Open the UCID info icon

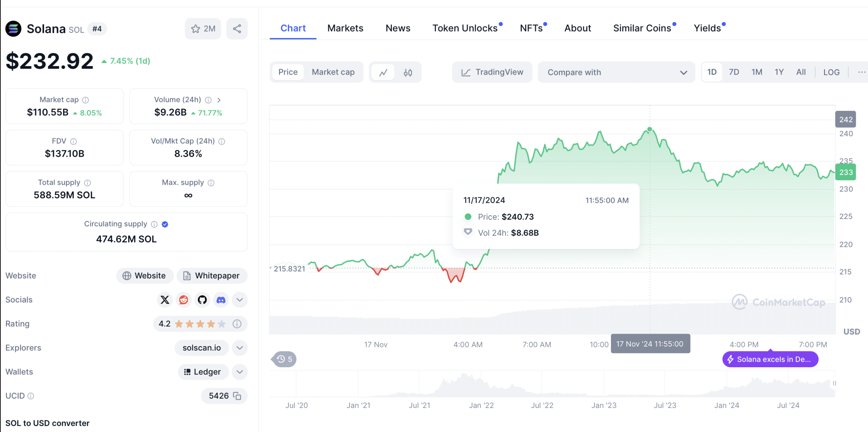(x=31, y=396)
